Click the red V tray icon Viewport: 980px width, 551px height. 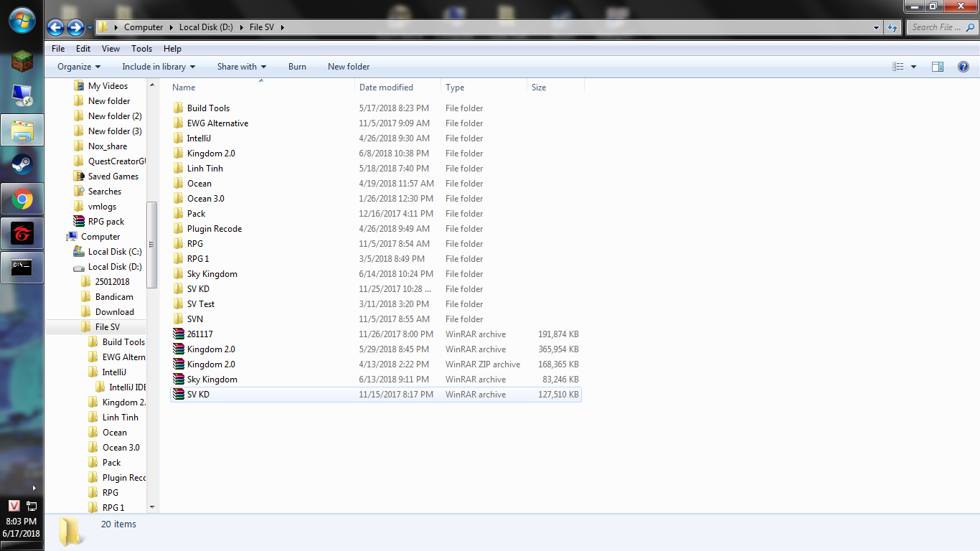pyautogui.click(x=14, y=507)
